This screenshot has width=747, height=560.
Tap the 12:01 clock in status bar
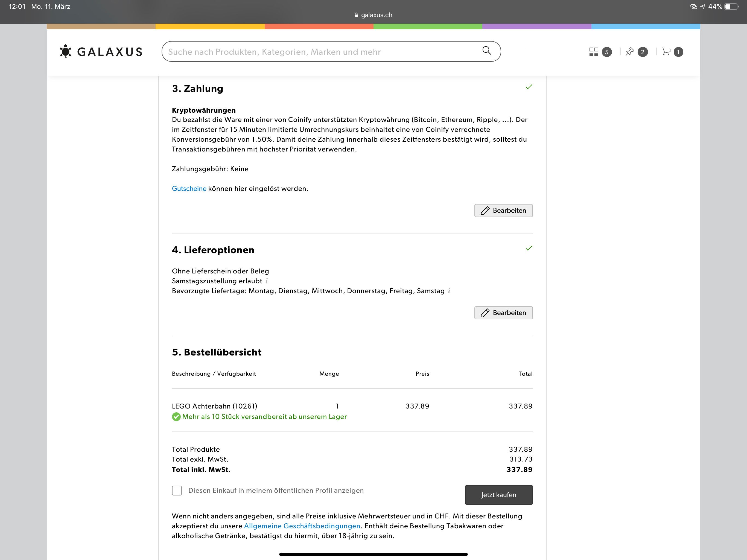(17, 6)
